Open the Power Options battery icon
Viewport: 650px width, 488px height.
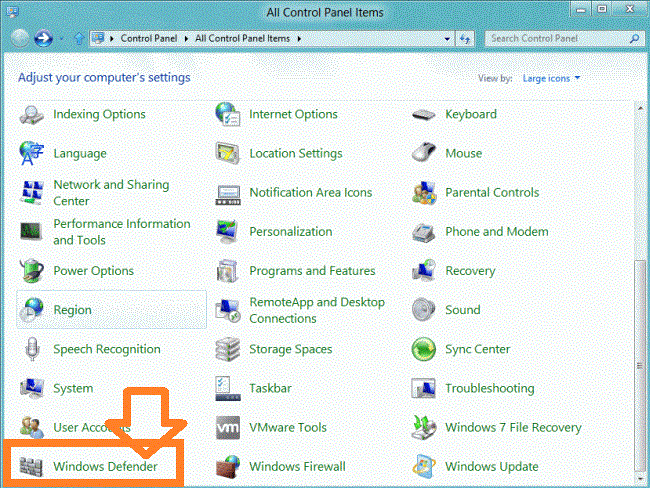(x=32, y=271)
